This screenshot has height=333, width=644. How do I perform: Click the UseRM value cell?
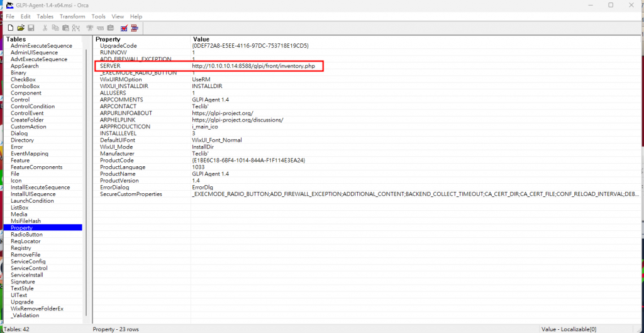click(201, 79)
